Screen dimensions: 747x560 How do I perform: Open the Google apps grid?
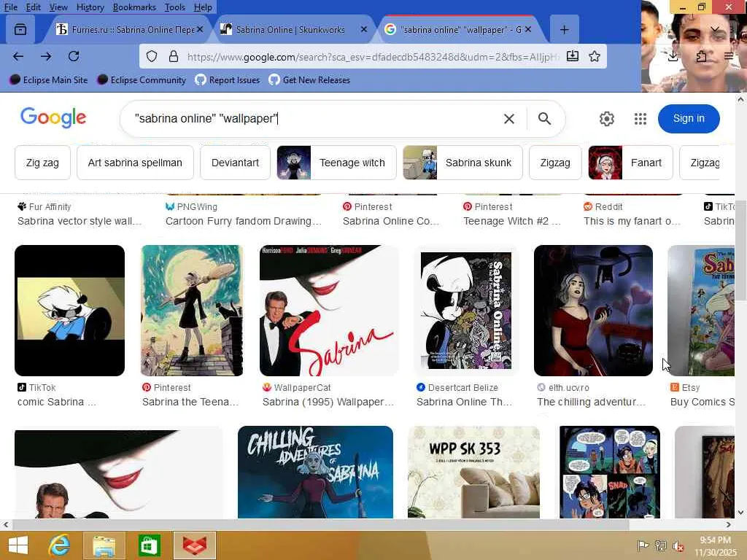click(x=640, y=119)
